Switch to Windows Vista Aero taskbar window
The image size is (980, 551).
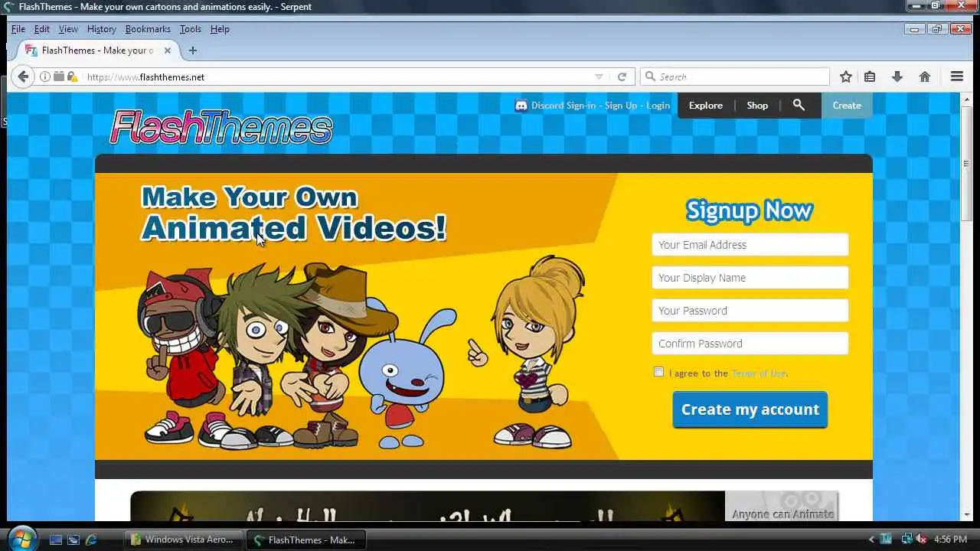[x=184, y=540]
